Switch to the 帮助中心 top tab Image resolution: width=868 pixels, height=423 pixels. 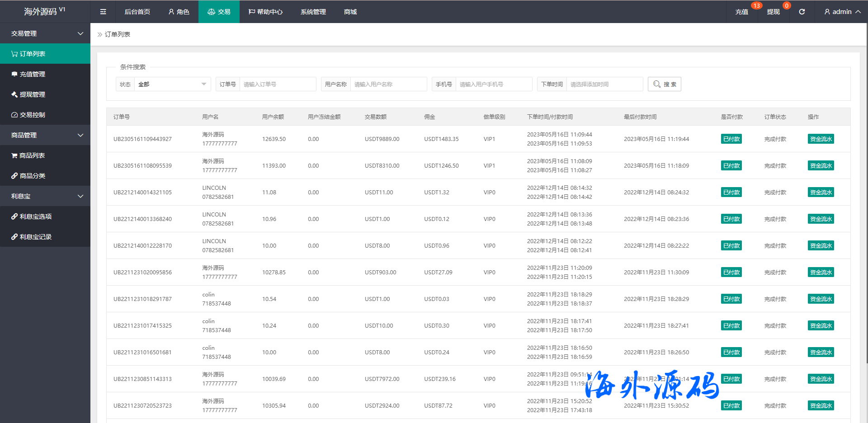point(265,12)
